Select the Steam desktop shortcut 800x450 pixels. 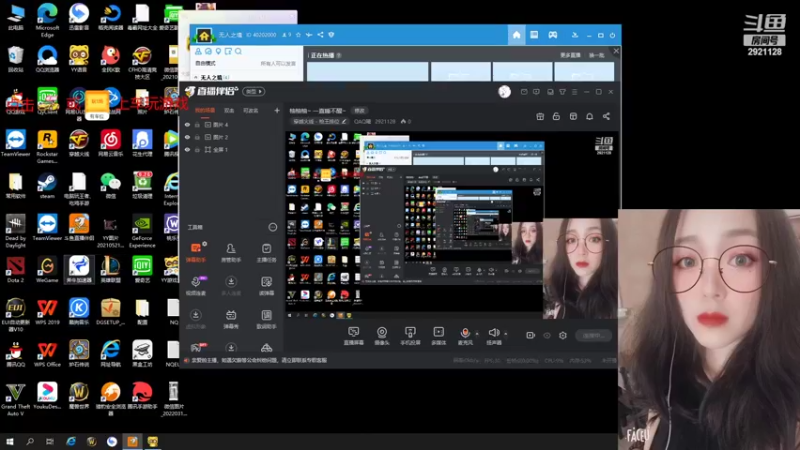pos(47,186)
